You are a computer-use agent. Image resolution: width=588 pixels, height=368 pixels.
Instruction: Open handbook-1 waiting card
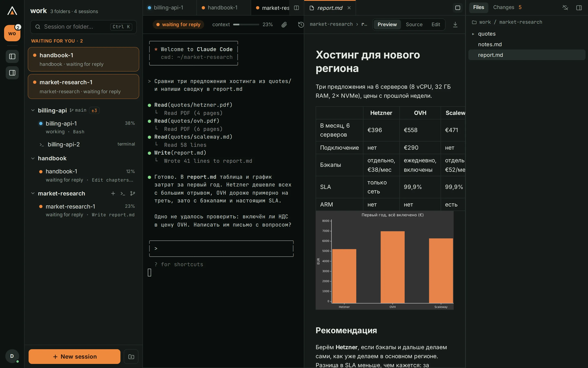click(x=83, y=59)
